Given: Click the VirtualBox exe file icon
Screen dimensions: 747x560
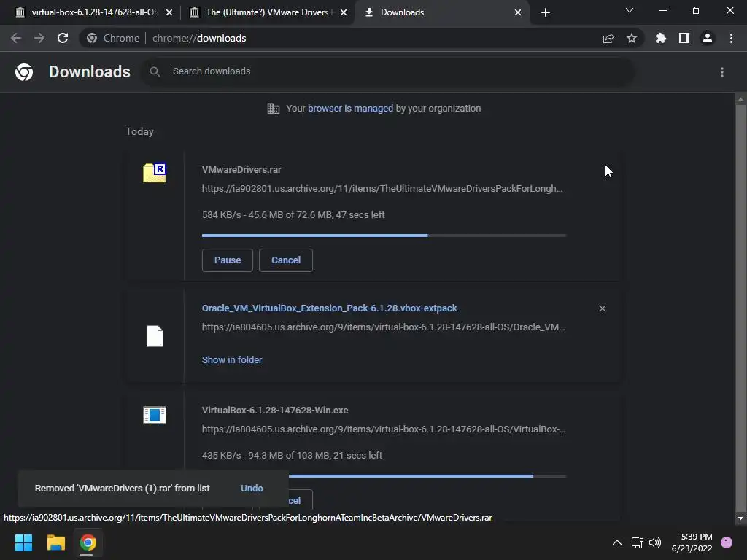Looking at the screenshot, I should [x=155, y=415].
